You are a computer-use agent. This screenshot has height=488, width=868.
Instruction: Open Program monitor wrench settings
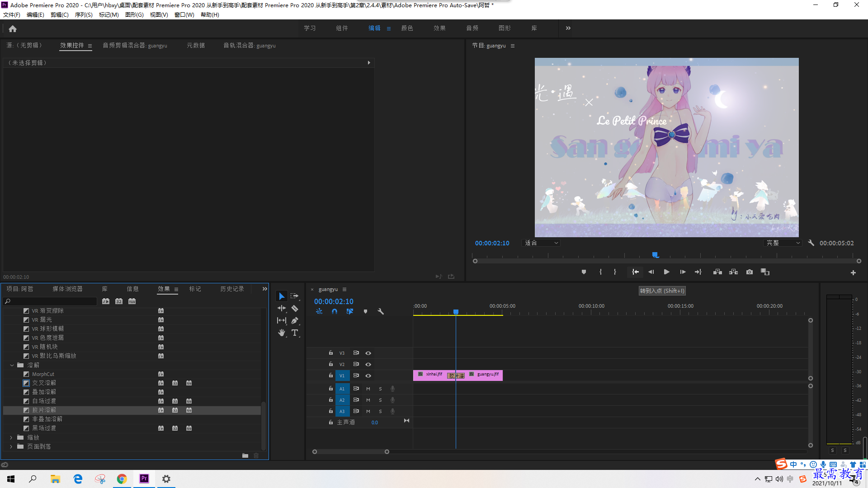coord(811,243)
